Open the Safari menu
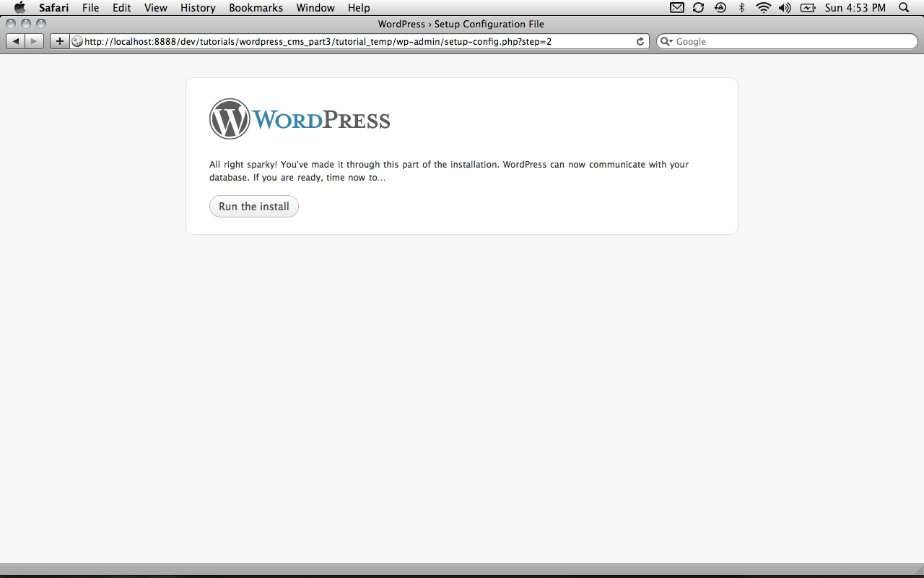The width and height of the screenshot is (924, 578). pos(54,8)
